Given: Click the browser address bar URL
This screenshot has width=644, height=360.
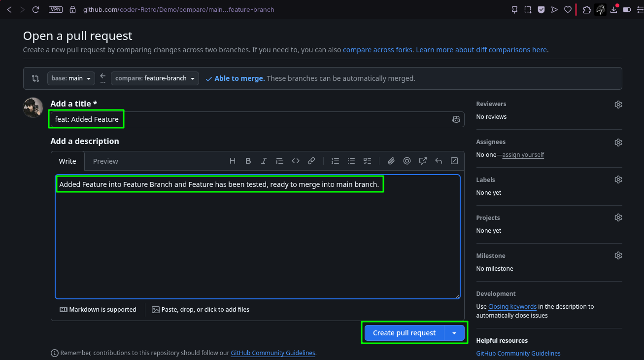Looking at the screenshot, I should [x=178, y=9].
